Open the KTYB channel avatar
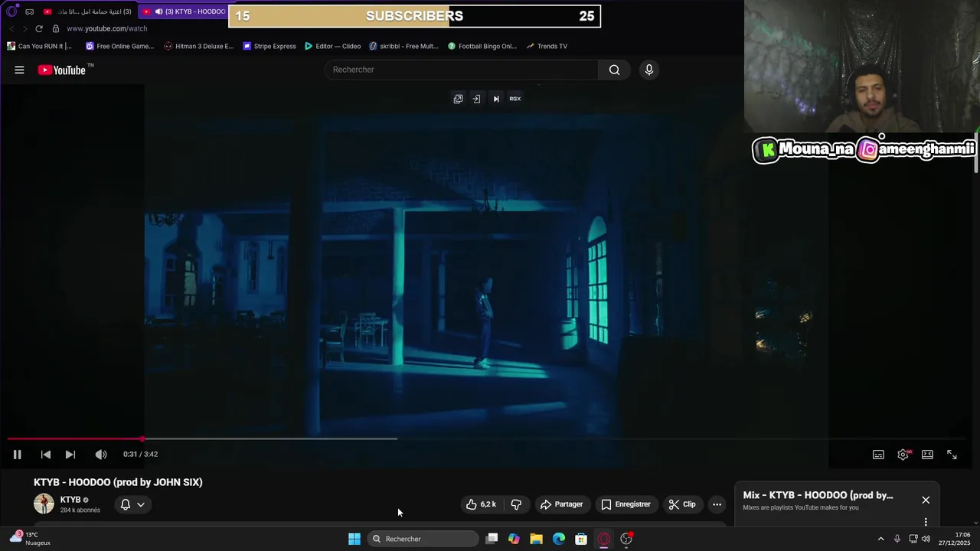 click(44, 504)
